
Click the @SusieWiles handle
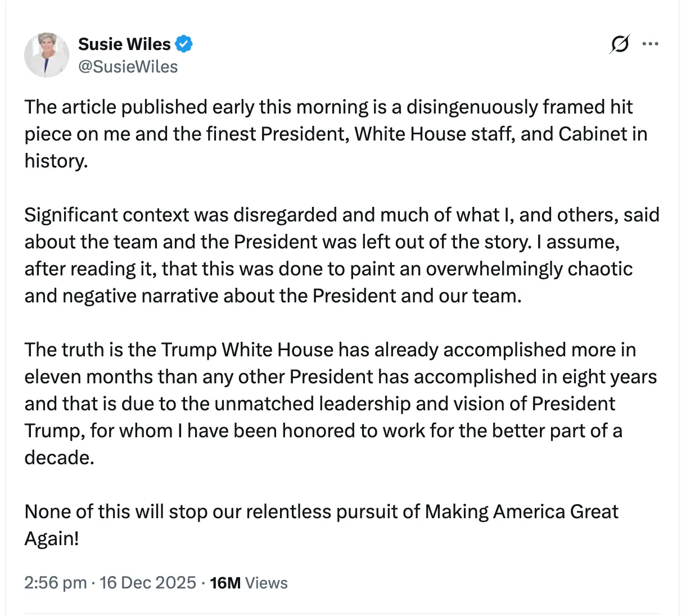tap(128, 66)
